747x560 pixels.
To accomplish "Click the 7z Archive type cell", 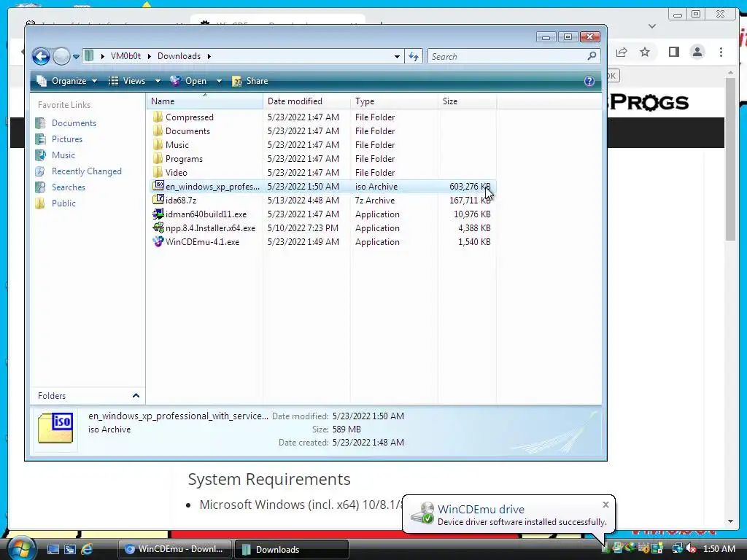I will [x=375, y=201].
